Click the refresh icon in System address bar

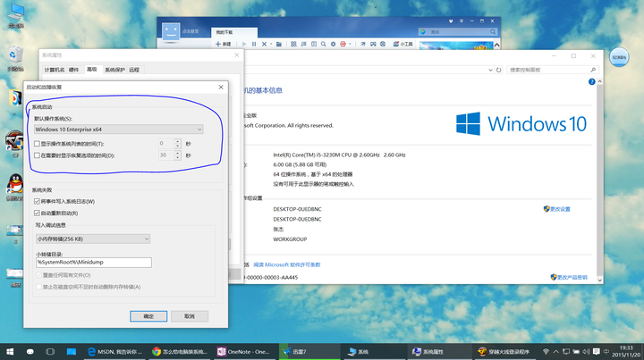click(498, 70)
